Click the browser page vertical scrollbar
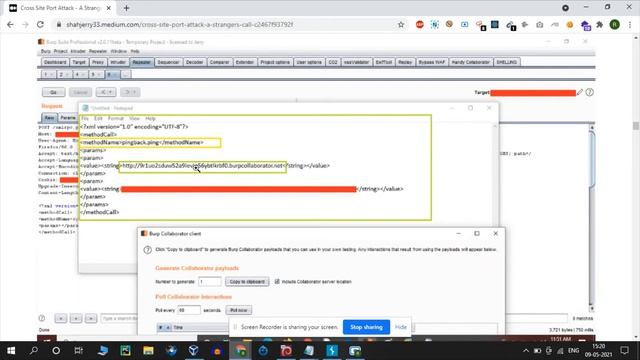This screenshot has width=640, height=360. (x=636, y=188)
